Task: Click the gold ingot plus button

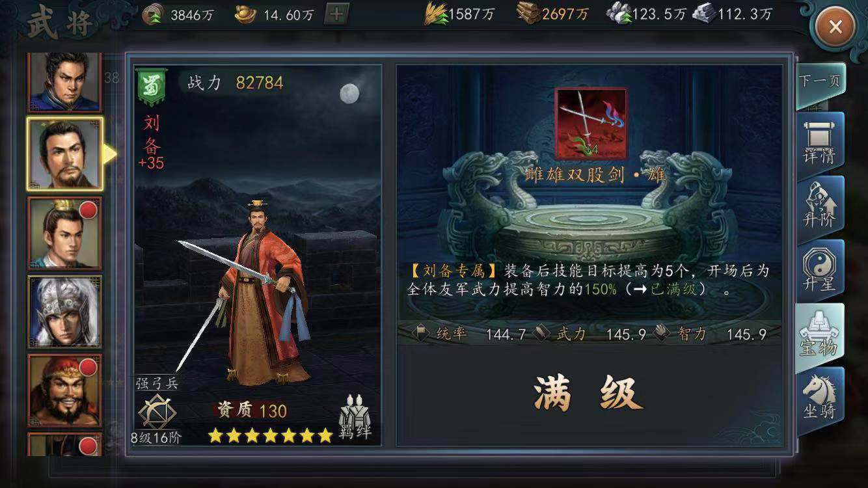Action: click(336, 14)
